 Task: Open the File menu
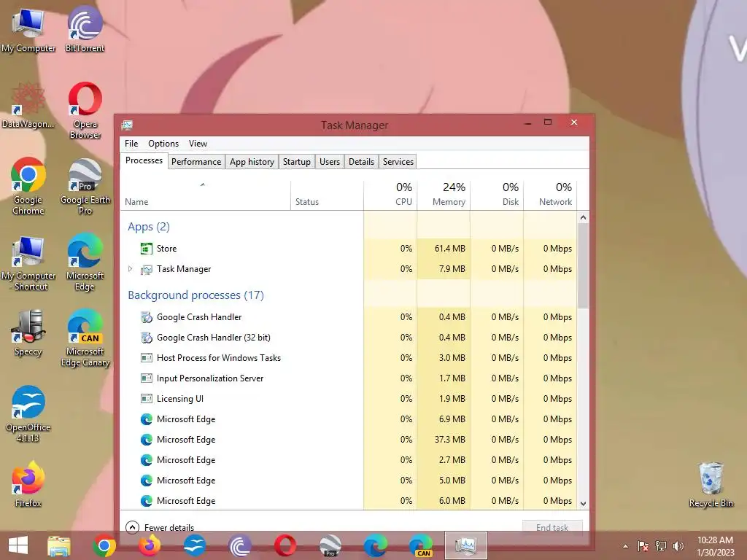click(131, 144)
